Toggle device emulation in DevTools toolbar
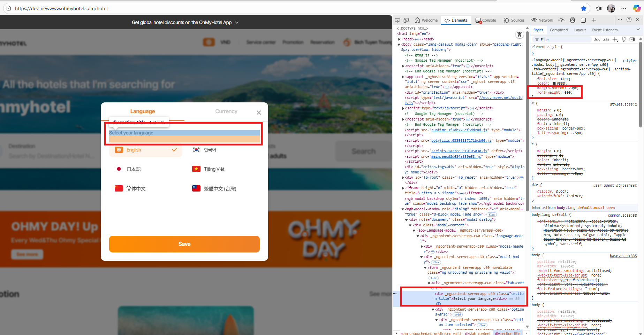The width and height of the screenshot is (644, 335). (406, 20)
